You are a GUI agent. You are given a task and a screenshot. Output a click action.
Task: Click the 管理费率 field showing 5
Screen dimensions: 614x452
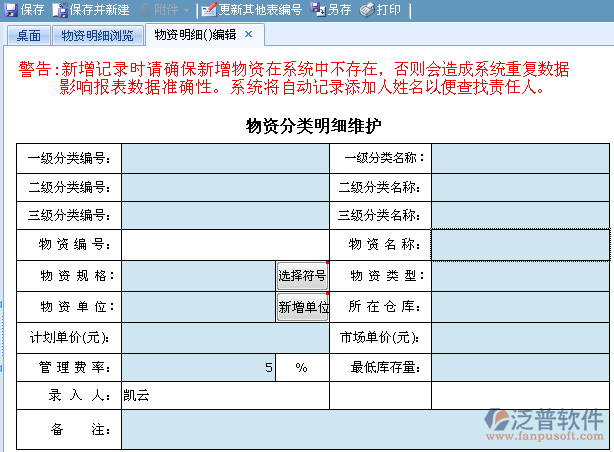[x=199, y=368]
